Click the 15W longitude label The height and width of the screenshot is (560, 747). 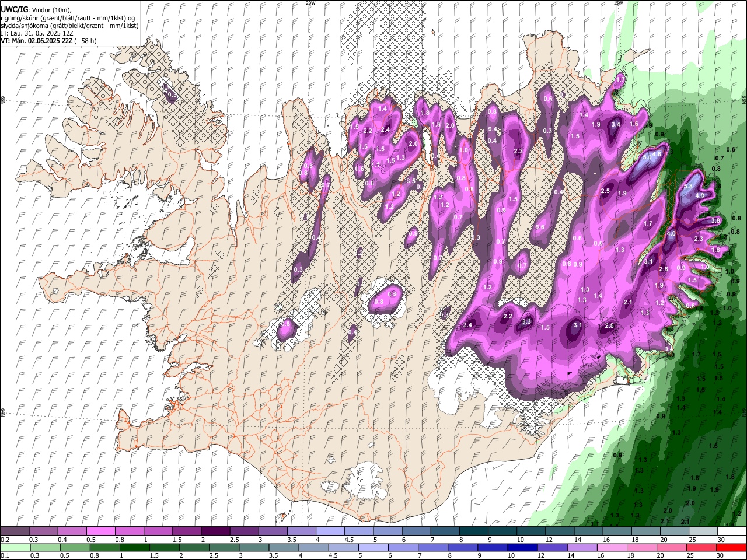pyautogui.click(x=618, y=3)
